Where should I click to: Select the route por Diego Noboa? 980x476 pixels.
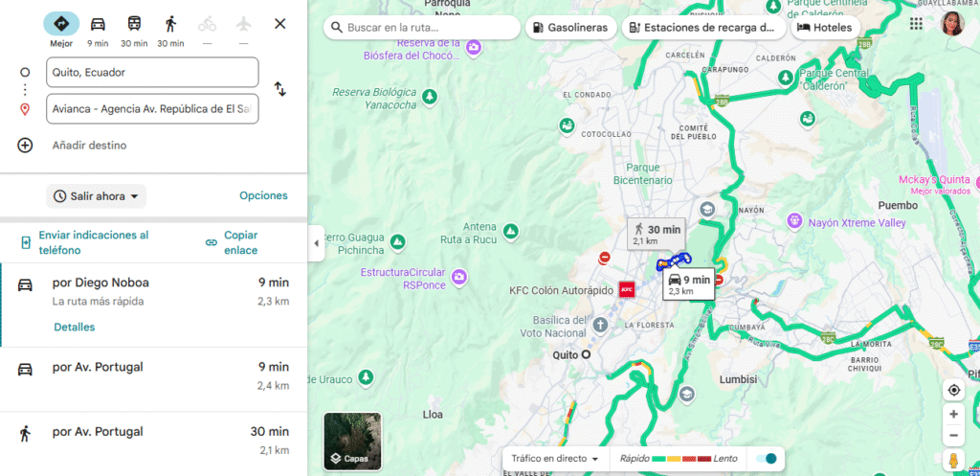[154, 306]
